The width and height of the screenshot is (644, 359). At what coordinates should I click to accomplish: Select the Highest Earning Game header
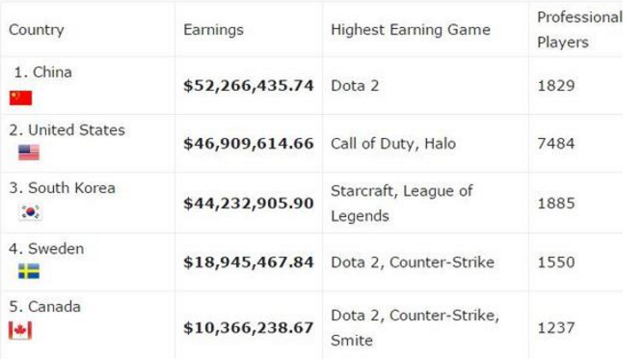pyautogui.click(x=411, y=30)
